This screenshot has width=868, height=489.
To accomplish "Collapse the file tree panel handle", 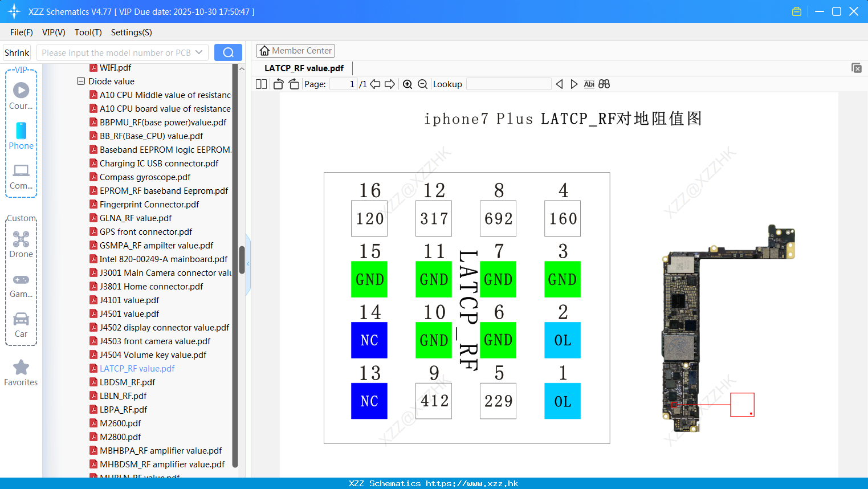I will [248, 264].
